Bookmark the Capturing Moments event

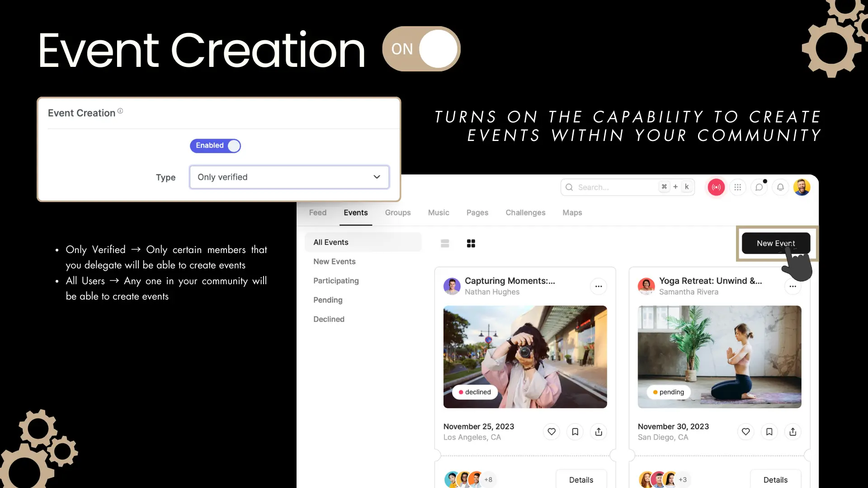pyautogui.click(x=575, y=432)
